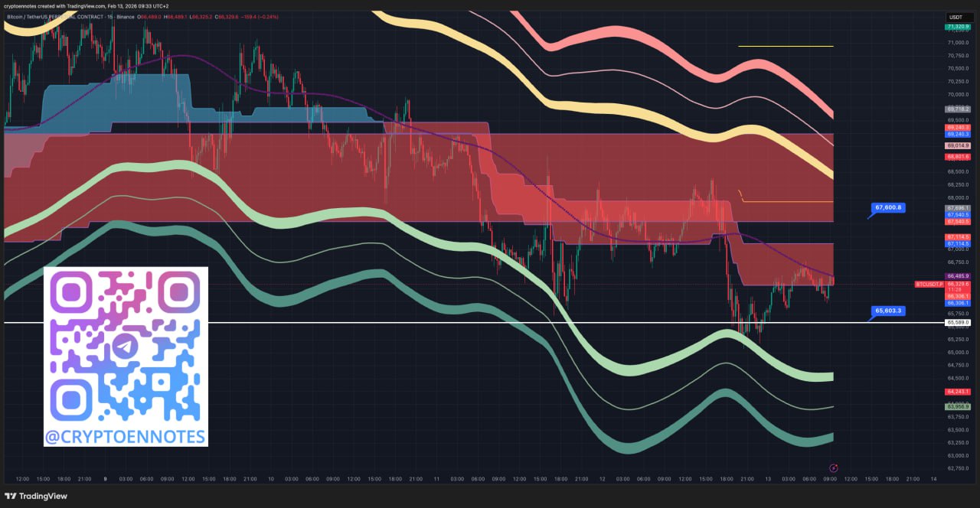The width and height of the screenshot is (980, 508).
Task: Click the 62,750.0 price scale tick
Action: (x=959, y=468)
